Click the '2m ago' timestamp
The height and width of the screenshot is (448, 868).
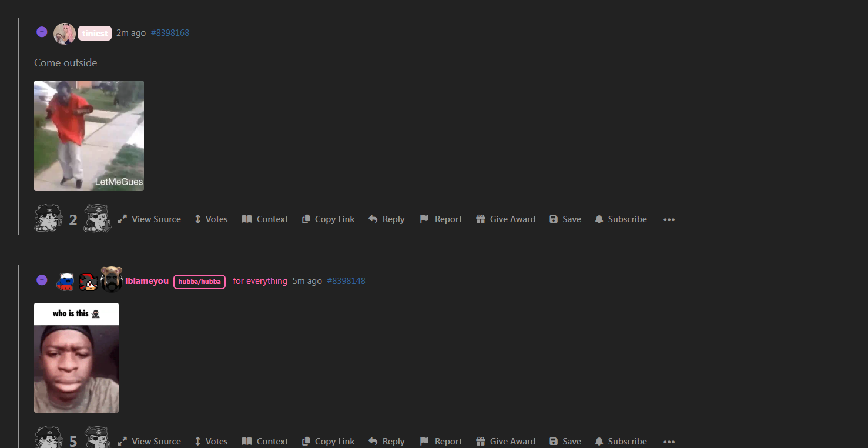pos(131,33)
